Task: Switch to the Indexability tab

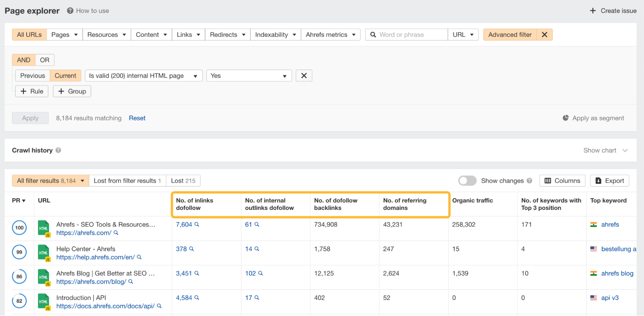Action: point(272,35)
